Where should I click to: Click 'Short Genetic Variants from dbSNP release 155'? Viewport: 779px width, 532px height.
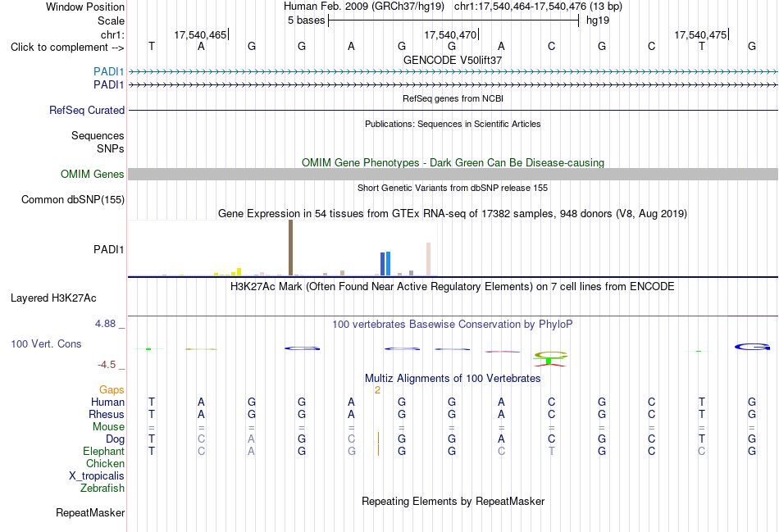453,188
